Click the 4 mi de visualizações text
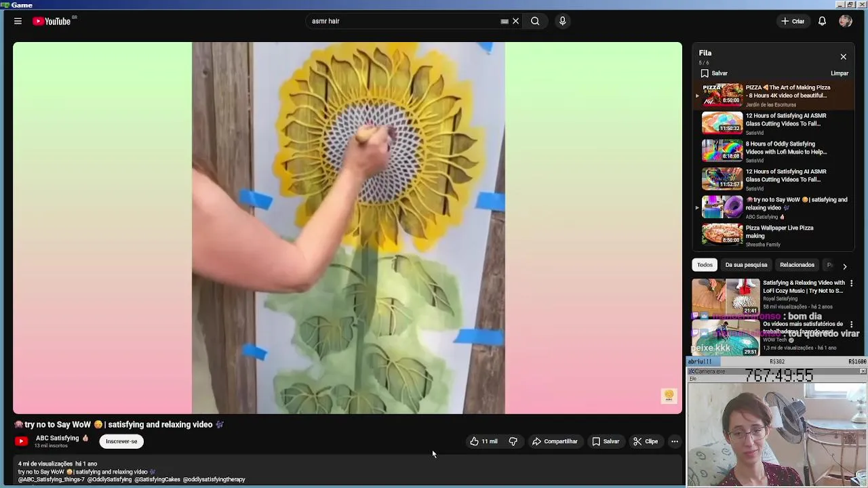 45,464
